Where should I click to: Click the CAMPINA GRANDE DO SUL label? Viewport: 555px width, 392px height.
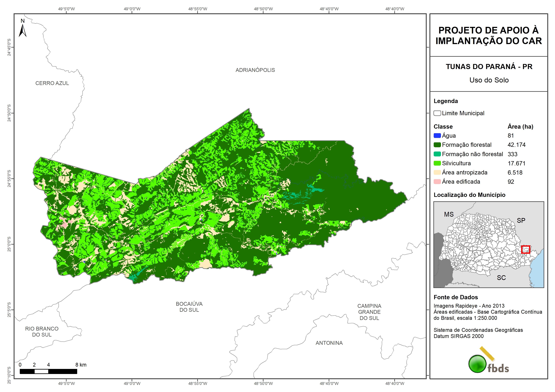point(369,312)
